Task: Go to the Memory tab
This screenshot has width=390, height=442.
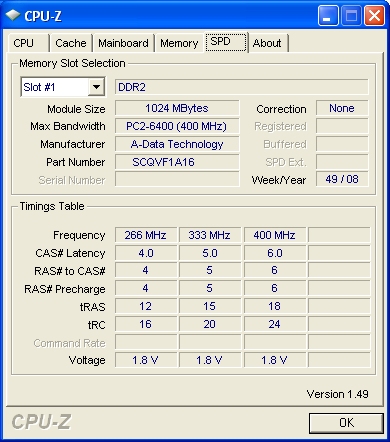Action: click(179, 43)
